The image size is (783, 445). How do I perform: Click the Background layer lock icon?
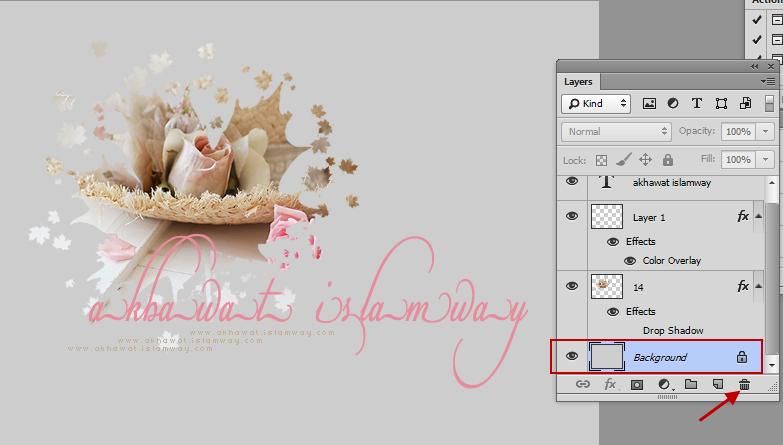tap(742, 357)
